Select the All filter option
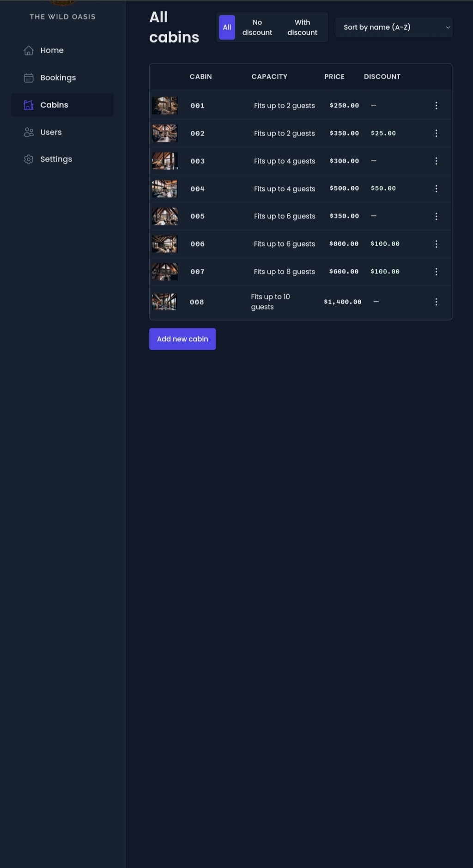The width and height of the screenshot is (473, 868). point(227,27)
